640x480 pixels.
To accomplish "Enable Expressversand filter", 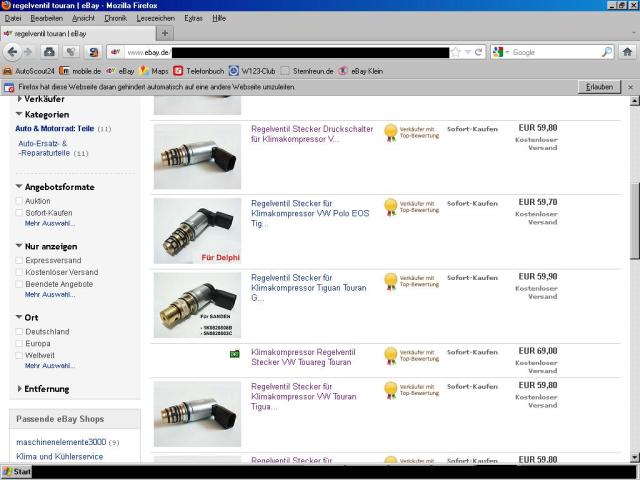I will (x=19, y=260).
